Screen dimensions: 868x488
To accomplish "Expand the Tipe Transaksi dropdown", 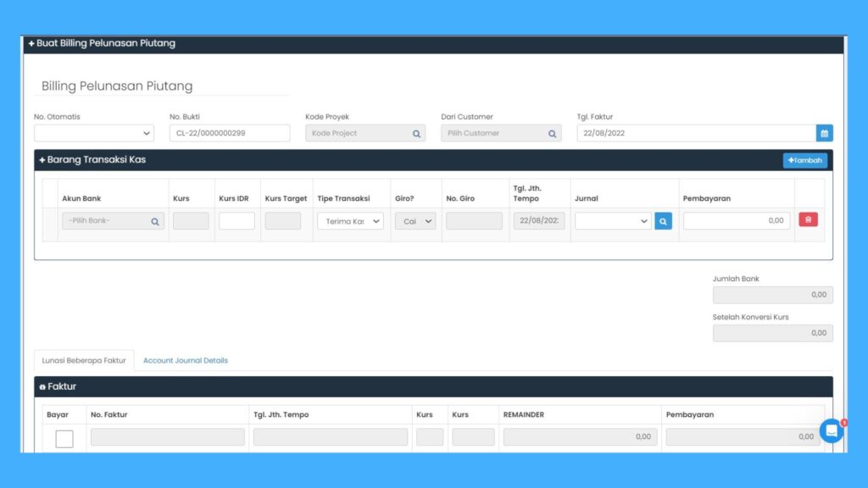I will 350,221.
